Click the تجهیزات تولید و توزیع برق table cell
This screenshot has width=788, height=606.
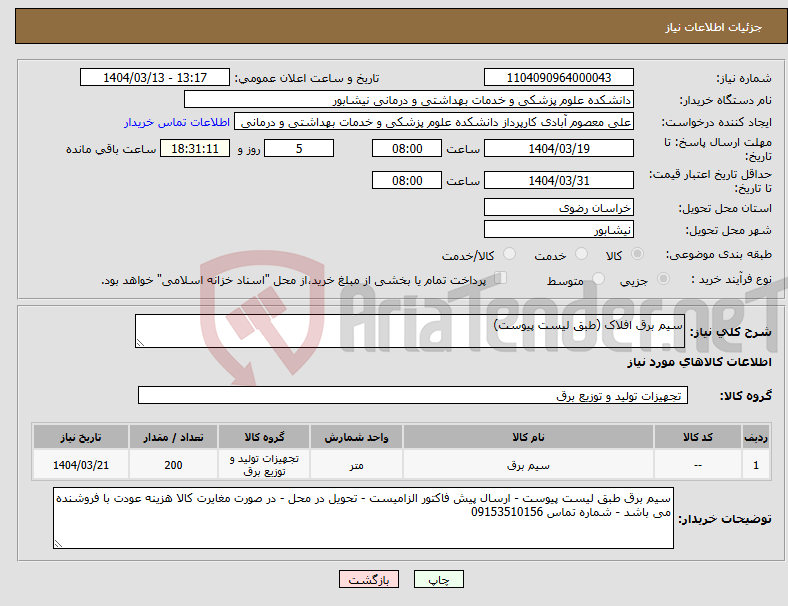tap(264, 465)
